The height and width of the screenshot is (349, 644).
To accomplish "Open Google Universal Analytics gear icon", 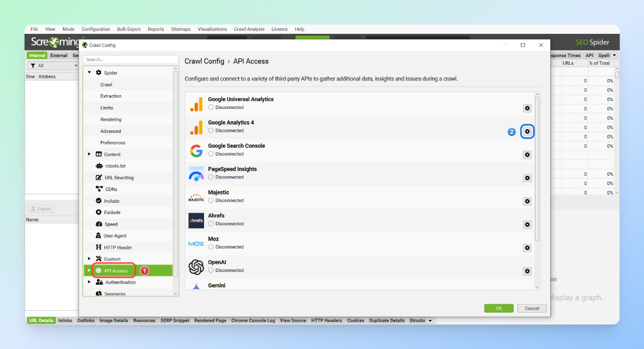I will tap(527, 108).
